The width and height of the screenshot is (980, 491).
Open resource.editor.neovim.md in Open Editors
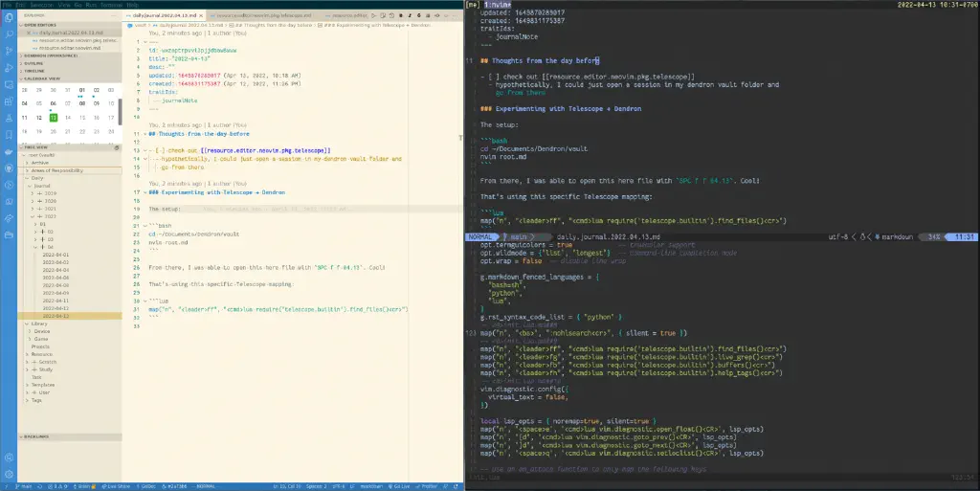(69, 48)
